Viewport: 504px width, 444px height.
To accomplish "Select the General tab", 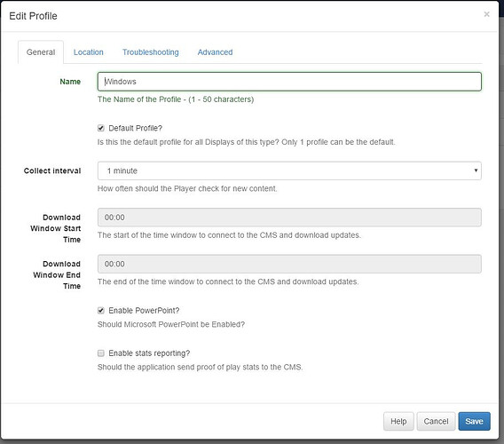I will pyautogui.click(x=41, y=52).
